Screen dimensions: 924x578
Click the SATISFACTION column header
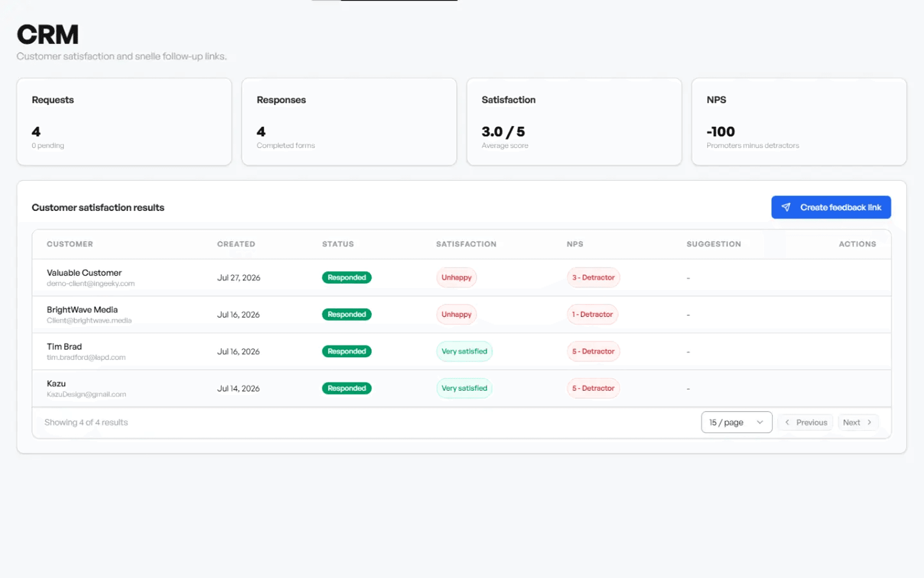pos(466,244)
